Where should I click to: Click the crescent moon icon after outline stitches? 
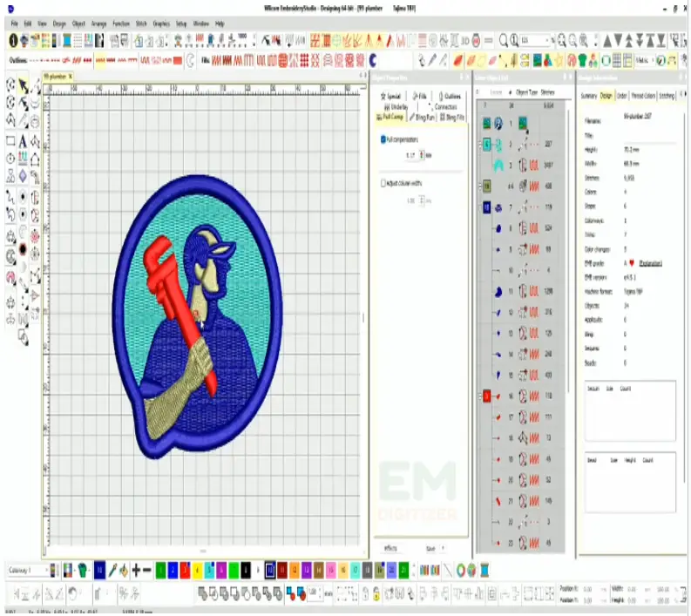(190, 60)
